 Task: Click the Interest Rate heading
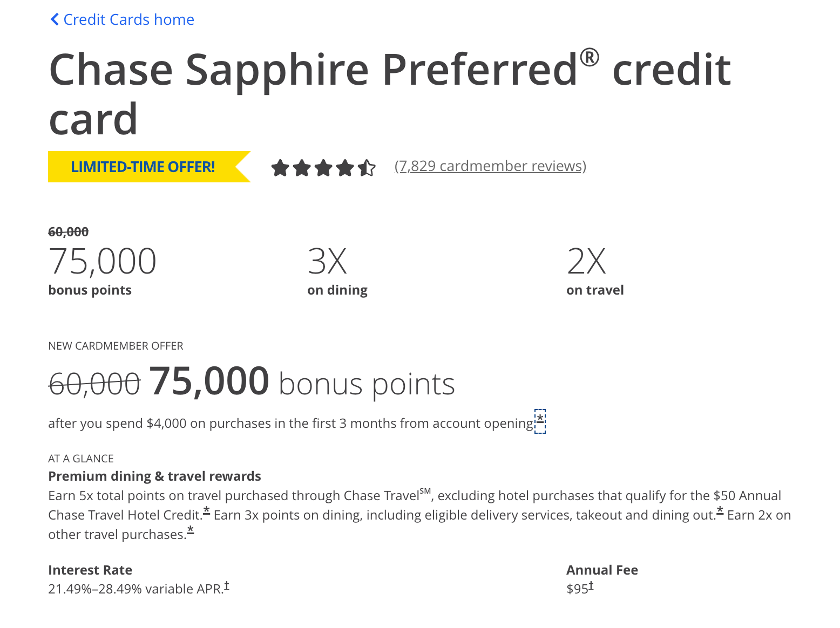(x=90, y=570)
